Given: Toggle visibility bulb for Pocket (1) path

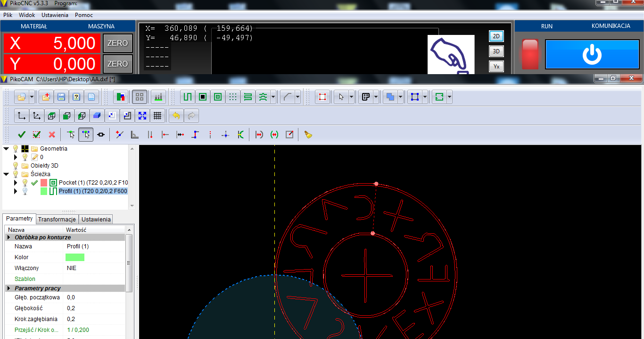Looking at the screenshot, I should click(25, 183).
